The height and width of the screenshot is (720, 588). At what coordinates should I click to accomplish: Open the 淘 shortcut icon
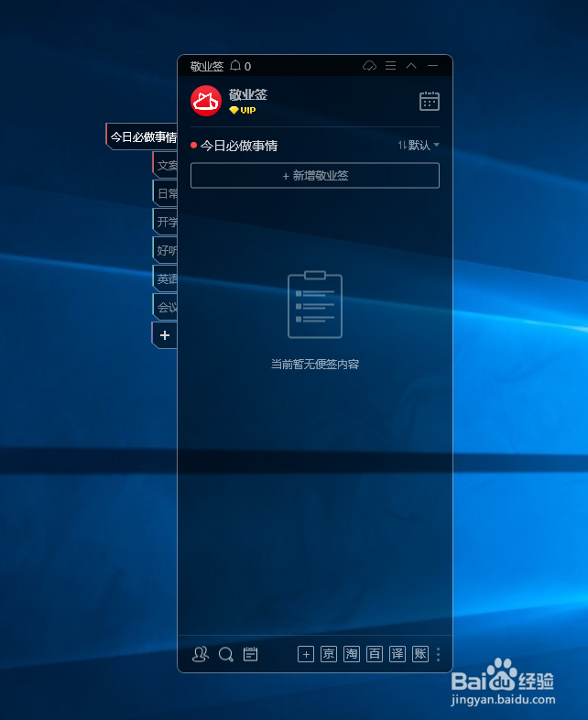pyautogui.click(x=352, y=654)
